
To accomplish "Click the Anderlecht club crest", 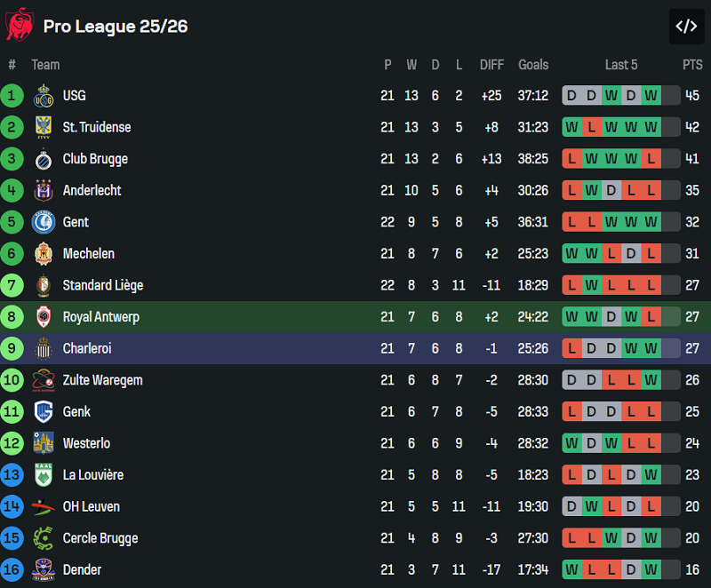I will coord(44,191).
